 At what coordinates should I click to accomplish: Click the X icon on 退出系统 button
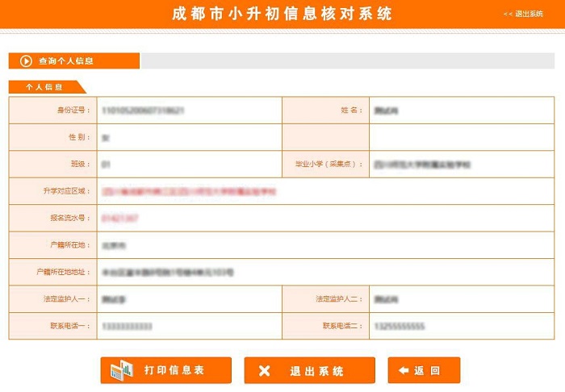pos(264,371)
